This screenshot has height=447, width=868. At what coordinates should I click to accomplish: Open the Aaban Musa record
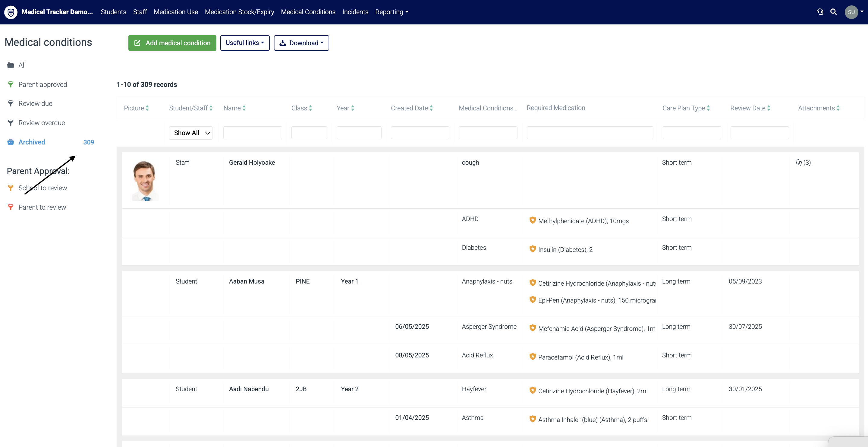tap(246, 281)
